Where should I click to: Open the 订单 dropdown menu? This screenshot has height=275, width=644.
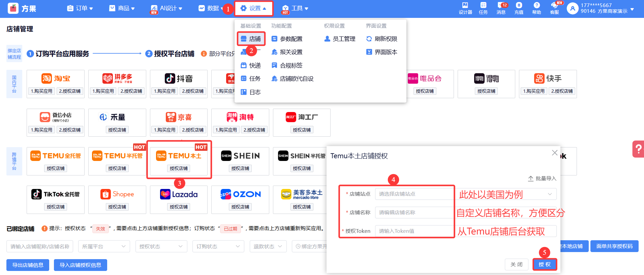pos(80,8)
